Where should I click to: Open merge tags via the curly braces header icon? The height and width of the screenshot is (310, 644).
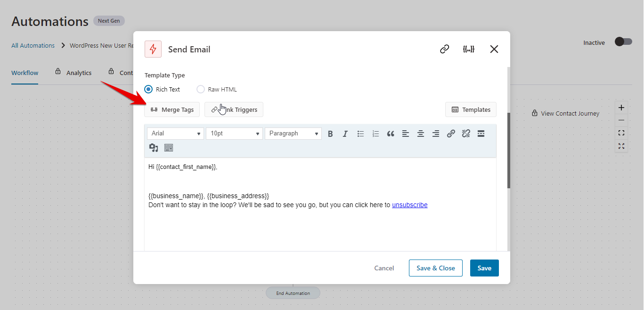click(x=469, y=49)
